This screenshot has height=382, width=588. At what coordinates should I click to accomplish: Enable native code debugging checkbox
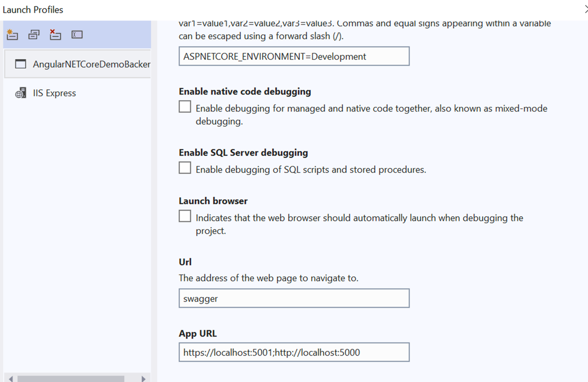[x=185, y=107]
